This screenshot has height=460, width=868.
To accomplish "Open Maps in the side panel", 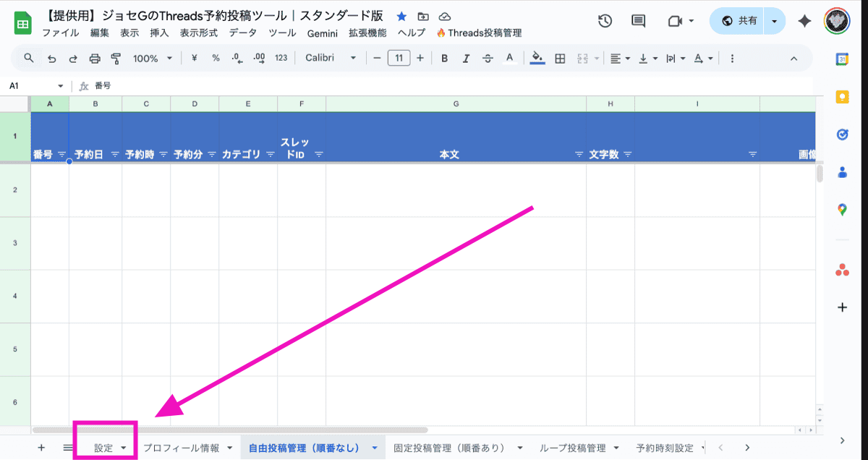I will pyautogui.click(x=842, y=210).
